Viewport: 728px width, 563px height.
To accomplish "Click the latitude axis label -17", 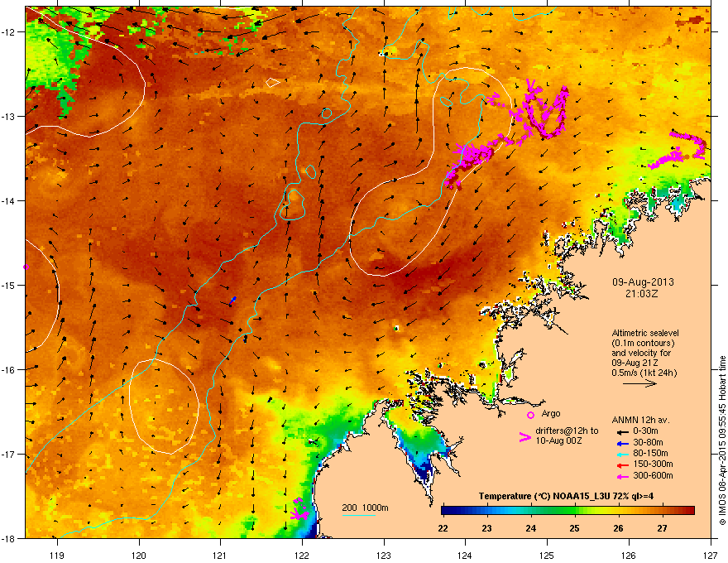I will click(9, 455).
